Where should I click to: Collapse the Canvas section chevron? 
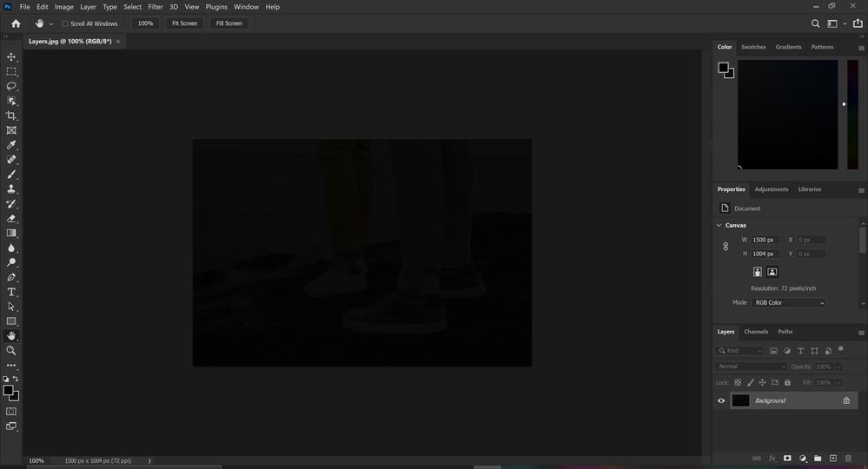point(719,225)
